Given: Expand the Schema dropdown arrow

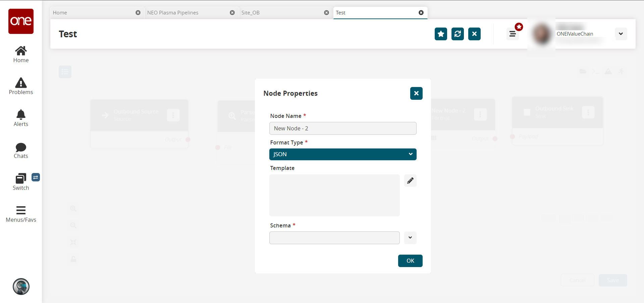Looking at the screenshot, I should (410, 238).
